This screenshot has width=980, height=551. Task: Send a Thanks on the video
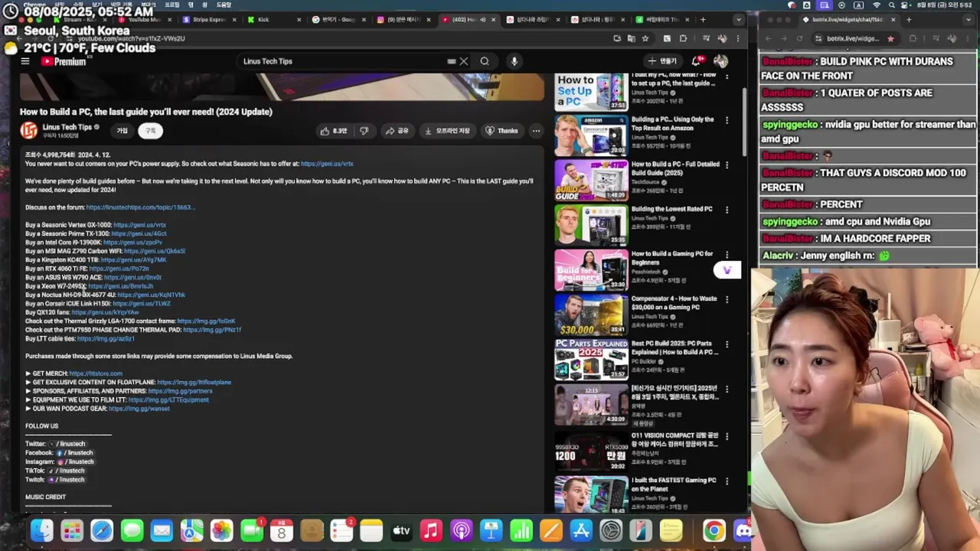(501, 131)
